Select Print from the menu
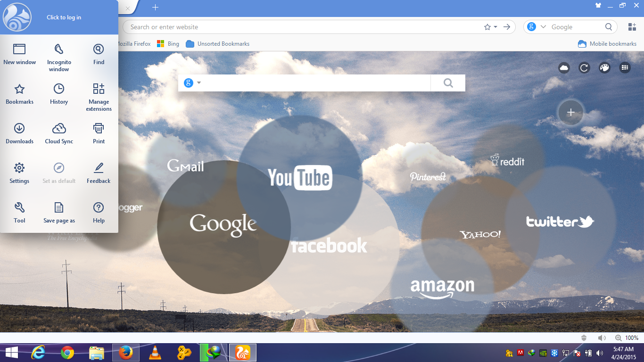The image size is (644, 362). pos(99,133)
